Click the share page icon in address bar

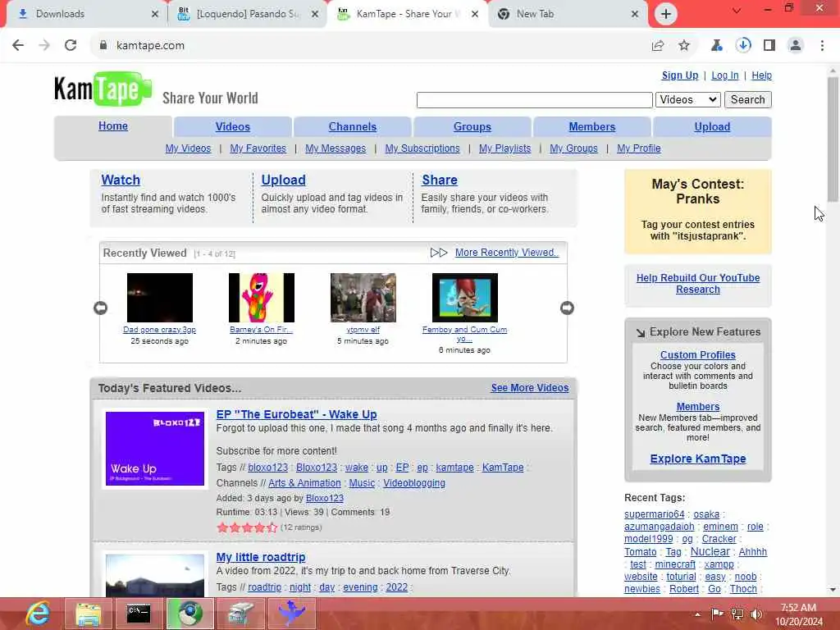(x=658, y=46)
